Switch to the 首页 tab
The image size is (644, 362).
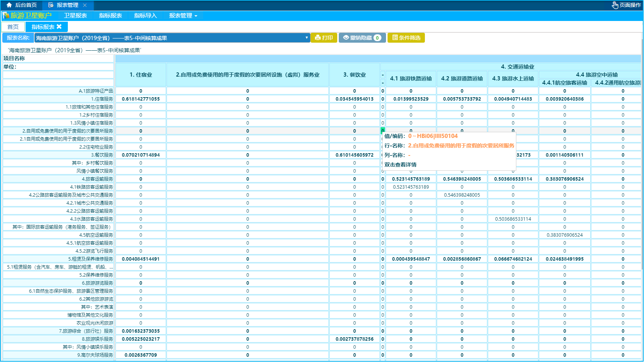(x=13, y=27)
